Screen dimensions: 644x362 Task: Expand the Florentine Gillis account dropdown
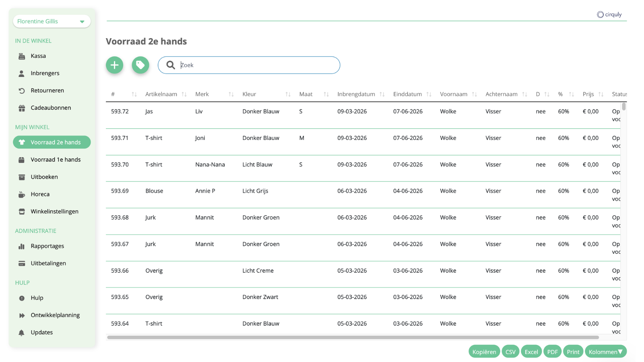coord(52,21)
